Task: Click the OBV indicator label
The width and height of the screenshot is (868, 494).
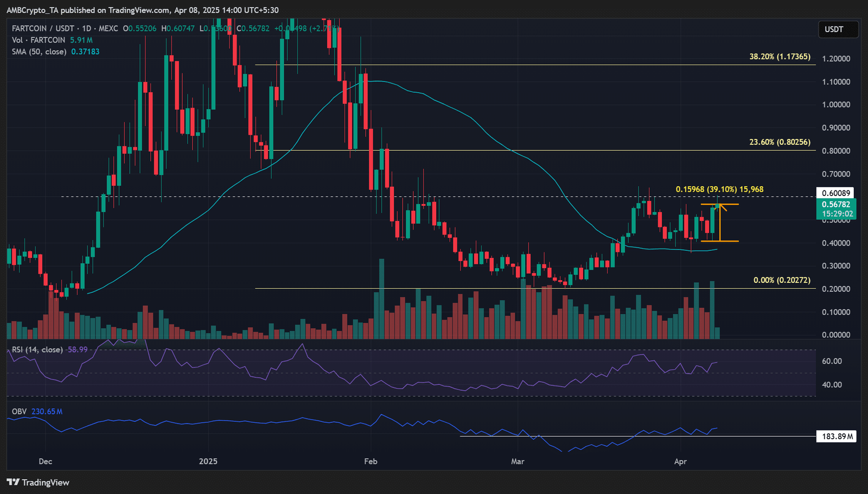Action: click(19, 411)
